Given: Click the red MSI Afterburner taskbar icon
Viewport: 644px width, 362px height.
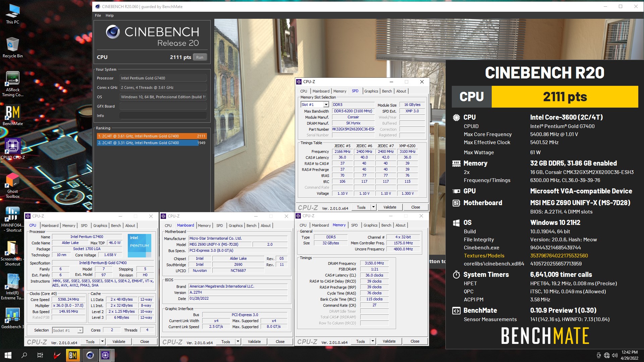Looking at the screenshot, I should pos(57,355).
